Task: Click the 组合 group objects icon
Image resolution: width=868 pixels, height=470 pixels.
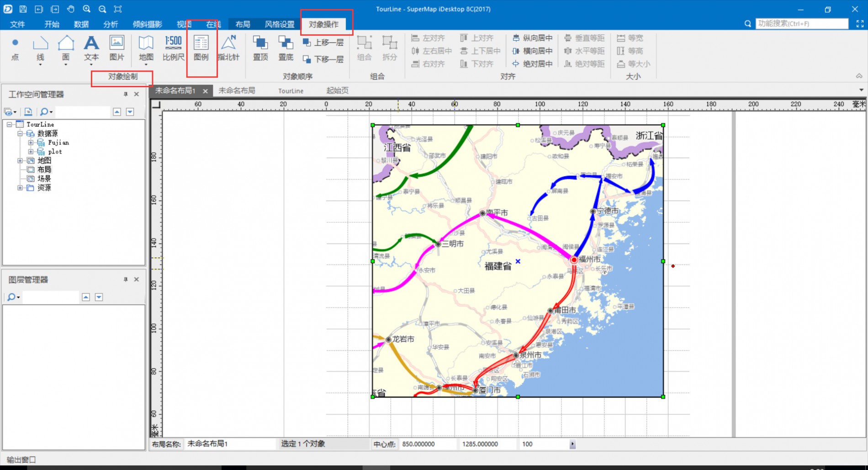Action: [x=364, y=48]
